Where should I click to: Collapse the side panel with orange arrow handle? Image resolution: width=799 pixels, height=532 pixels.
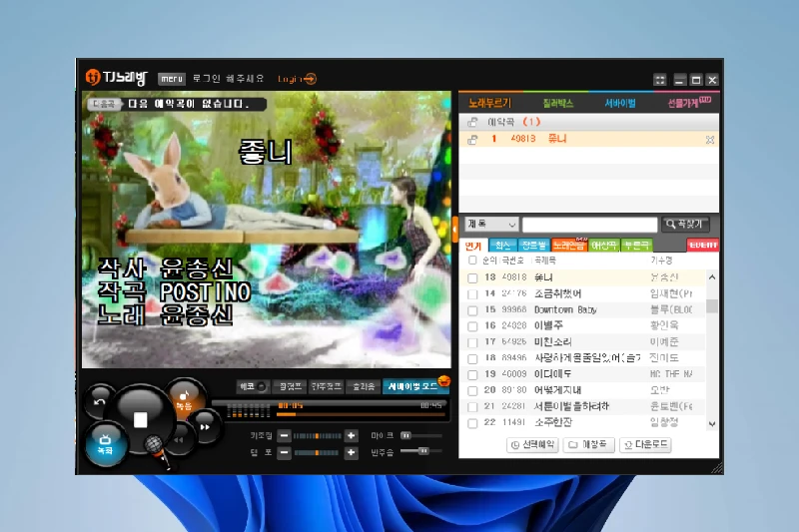click(x=454, y=230)
